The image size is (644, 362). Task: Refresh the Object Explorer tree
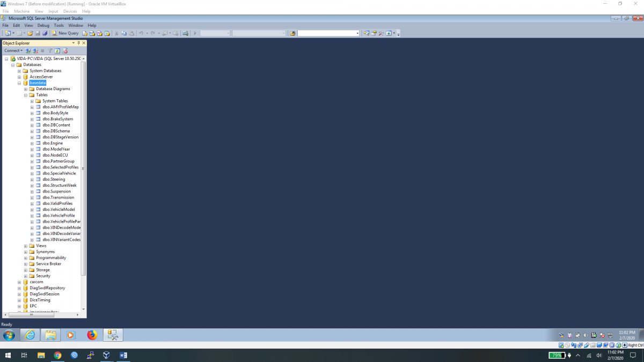[57, 51]
